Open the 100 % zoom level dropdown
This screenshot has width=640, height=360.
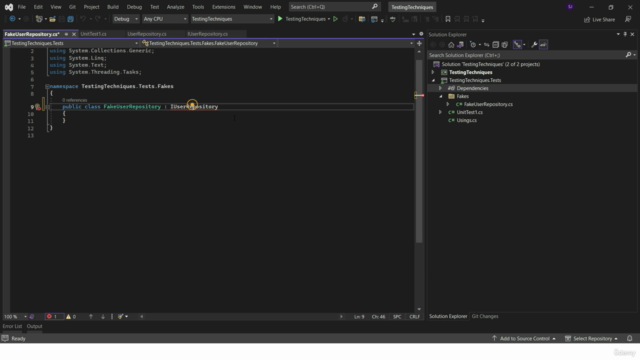(15, 317)
